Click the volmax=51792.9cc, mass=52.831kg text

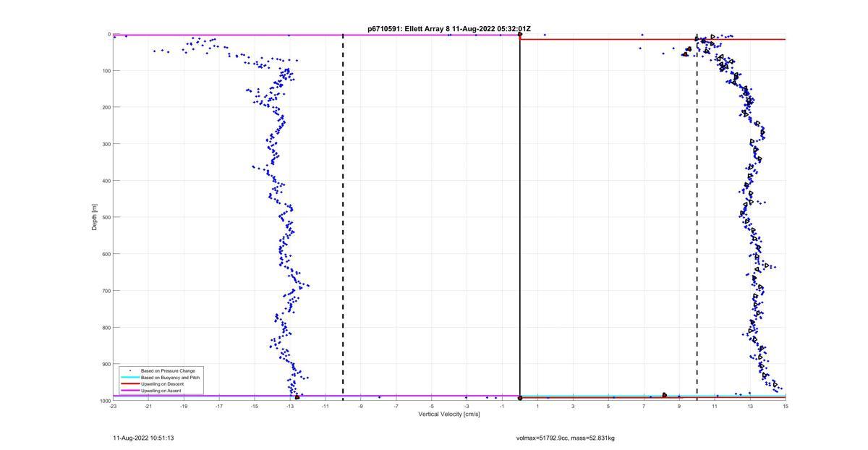coord(566,438)
